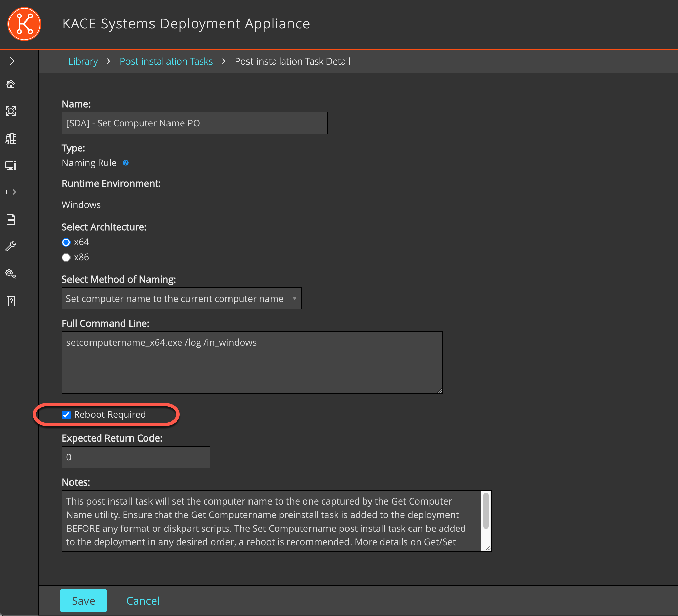Click the Naming Rule help question icon
This screenshot has width=678, height=616.
click(126, 163)
